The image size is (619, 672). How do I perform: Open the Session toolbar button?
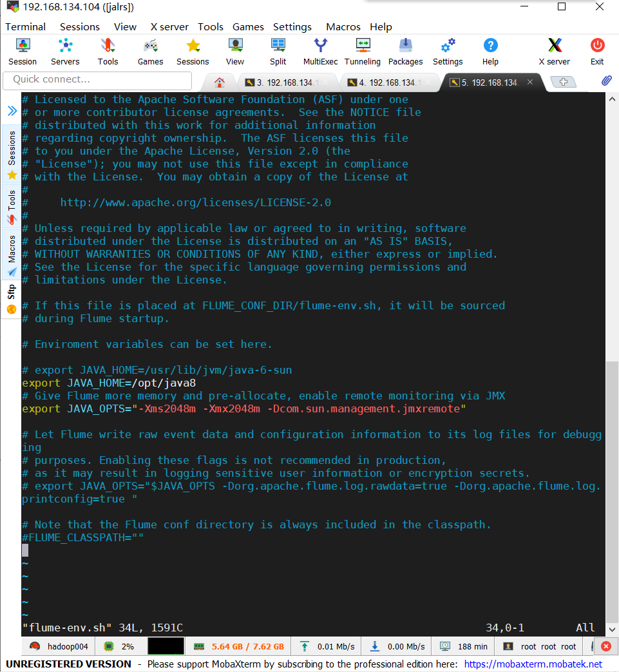point(23,52)
